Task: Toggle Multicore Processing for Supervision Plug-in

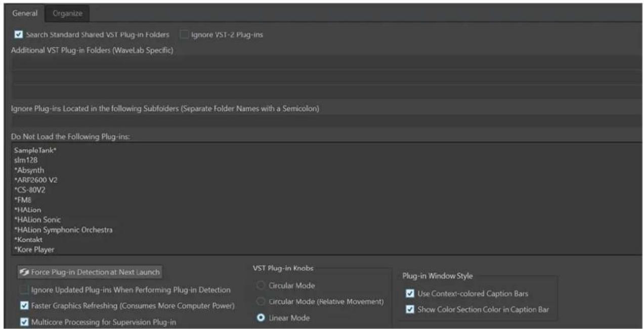Action: tap(24, 322)
